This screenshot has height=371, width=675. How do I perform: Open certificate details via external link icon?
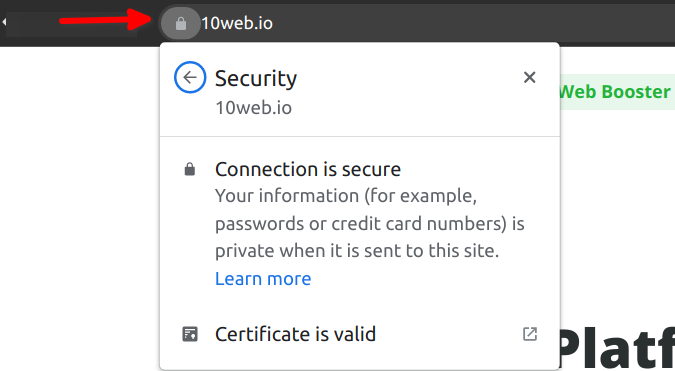(530, 334)
